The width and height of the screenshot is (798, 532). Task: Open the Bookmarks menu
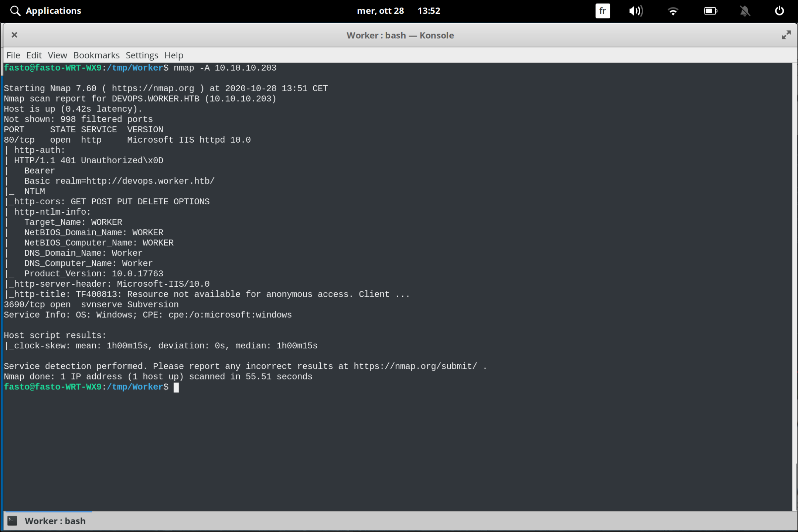click(x=96, y=55)
